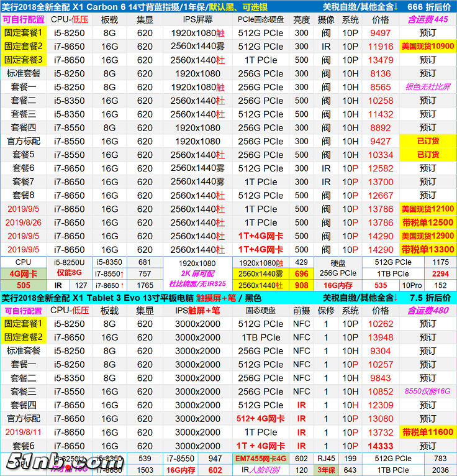Screen dimensions: 457x476
Task: Click the pink 8550仅能16G note
Action: (x=427, y=391)
